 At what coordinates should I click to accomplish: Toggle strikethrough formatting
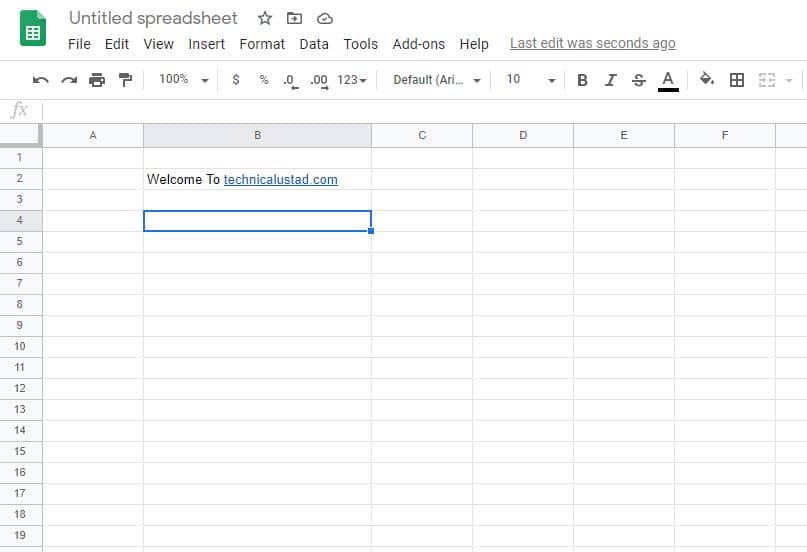coord(639,80)
